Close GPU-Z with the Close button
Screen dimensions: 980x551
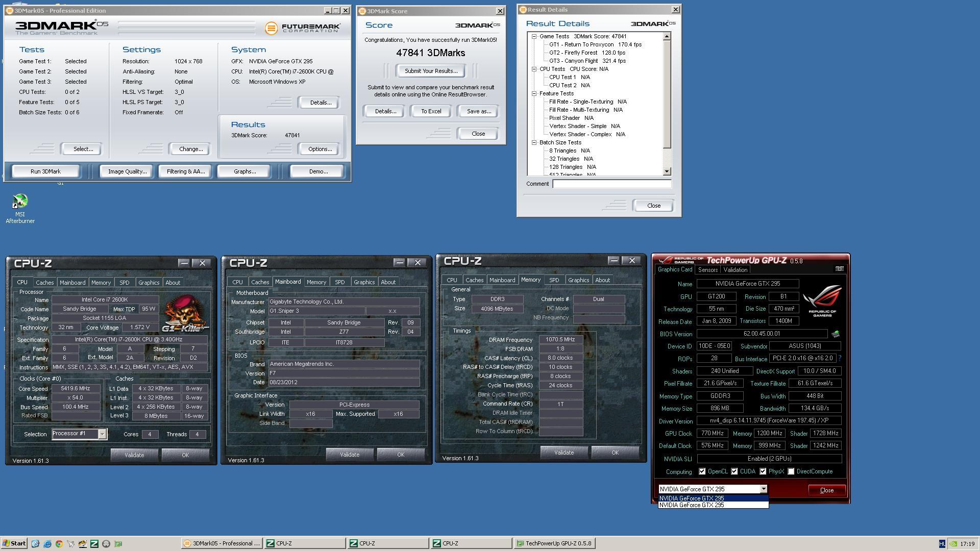(826, 490)
